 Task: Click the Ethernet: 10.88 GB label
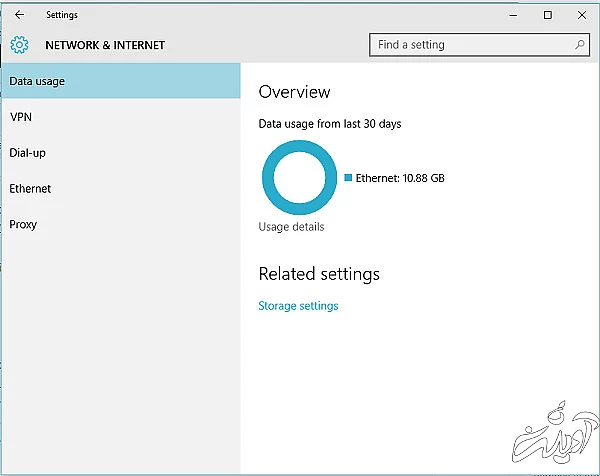(x=400, y=178)
